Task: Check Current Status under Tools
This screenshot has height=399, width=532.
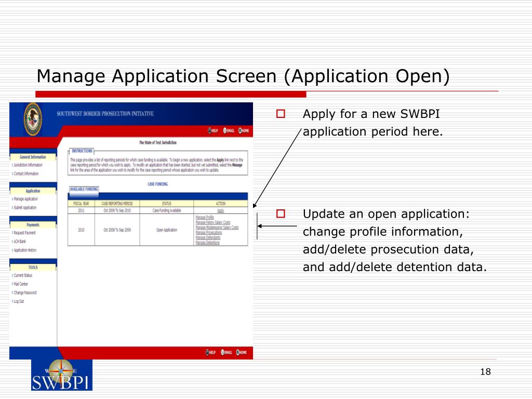Action: coord(23,275)
